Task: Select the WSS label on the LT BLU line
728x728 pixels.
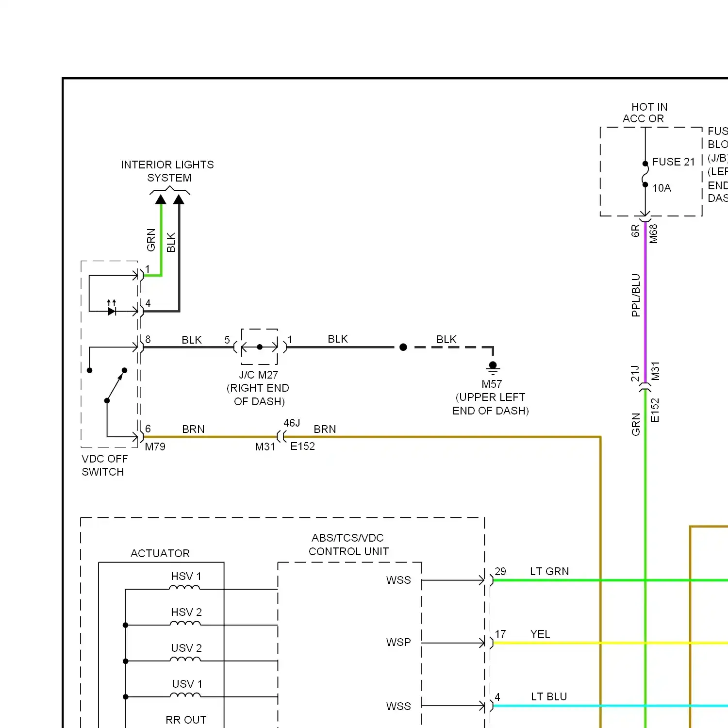Action: (398, 706)
